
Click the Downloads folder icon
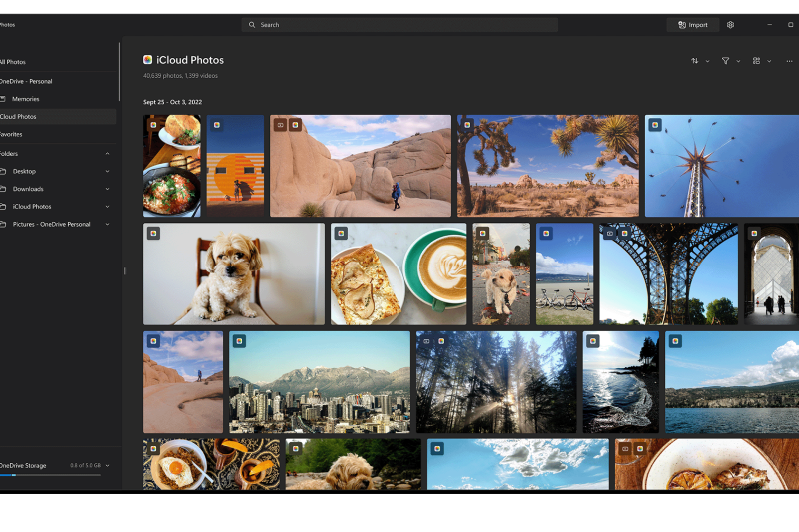tap(3, 189)
